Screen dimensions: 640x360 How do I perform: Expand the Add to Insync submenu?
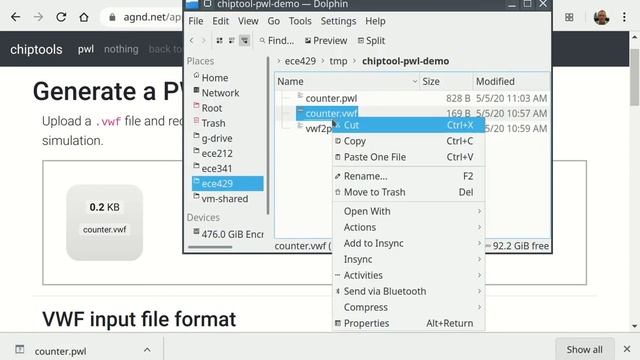point(409,243)
